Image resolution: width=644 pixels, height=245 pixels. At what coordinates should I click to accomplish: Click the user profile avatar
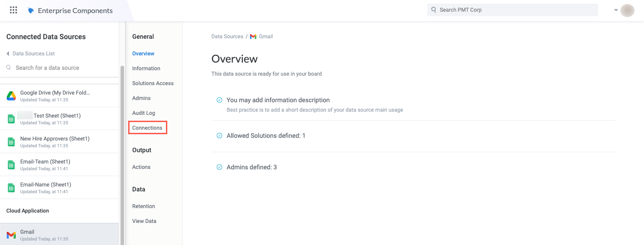click(627, 10)
